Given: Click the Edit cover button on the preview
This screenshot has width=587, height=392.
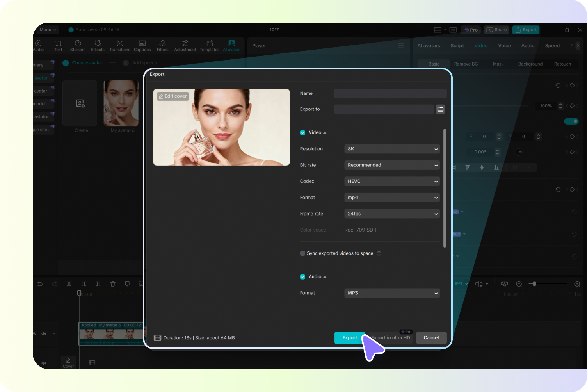Looking at the screenshot, I should (x=173, y=96).
